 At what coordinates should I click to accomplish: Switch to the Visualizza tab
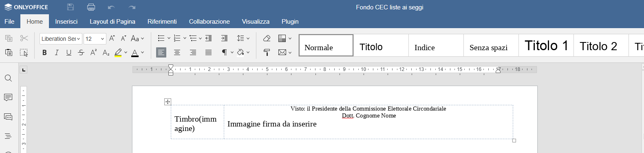[x=256, y=21]
